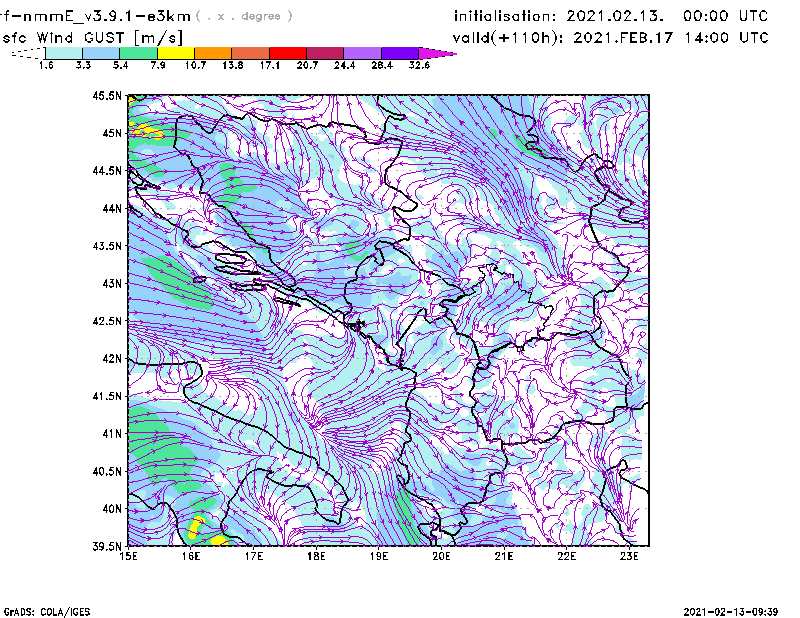Click the valid time '14:00 UTC'
This screenshot has height=618, width=800.
tap(727, 37)
